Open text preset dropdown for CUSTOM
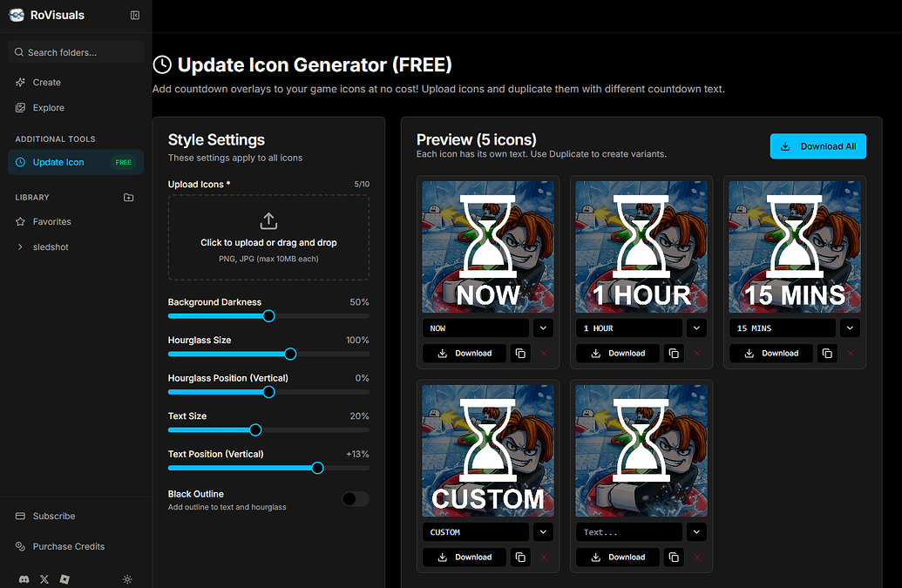The height and width of the screenshot is (588, 902). click(543, 531)
